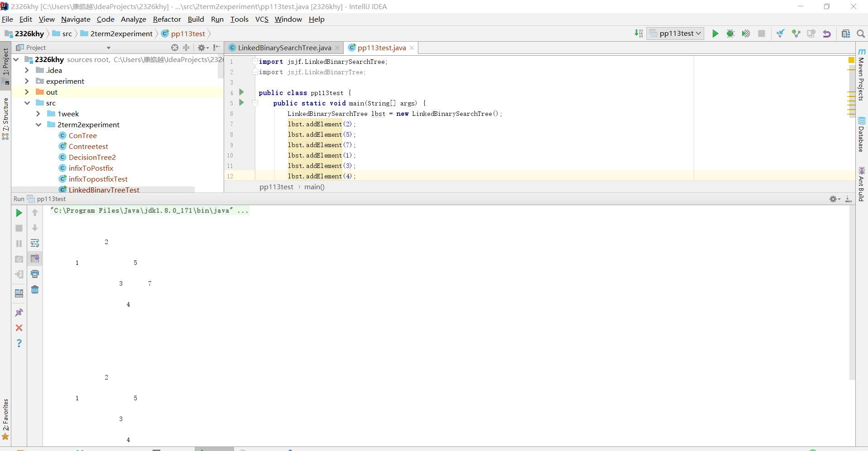Open the pp113test run configuration dropdown

tap(676, 34)
